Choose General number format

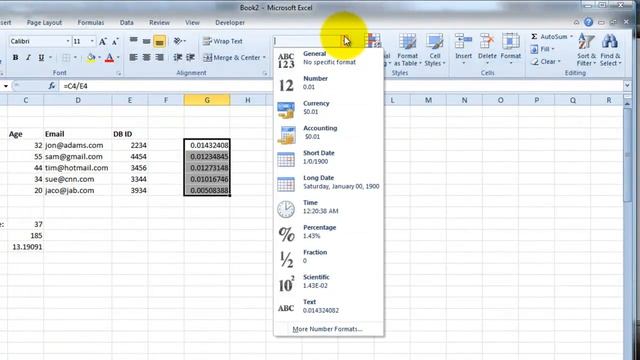click(329, 58)
